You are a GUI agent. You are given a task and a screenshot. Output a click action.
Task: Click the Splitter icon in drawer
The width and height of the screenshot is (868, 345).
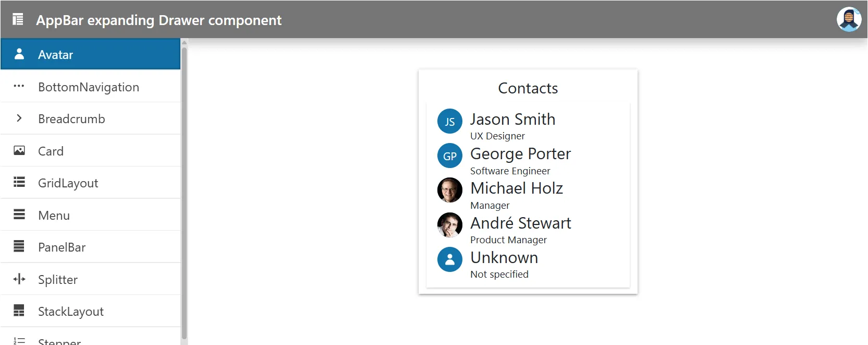coord(19,279)
